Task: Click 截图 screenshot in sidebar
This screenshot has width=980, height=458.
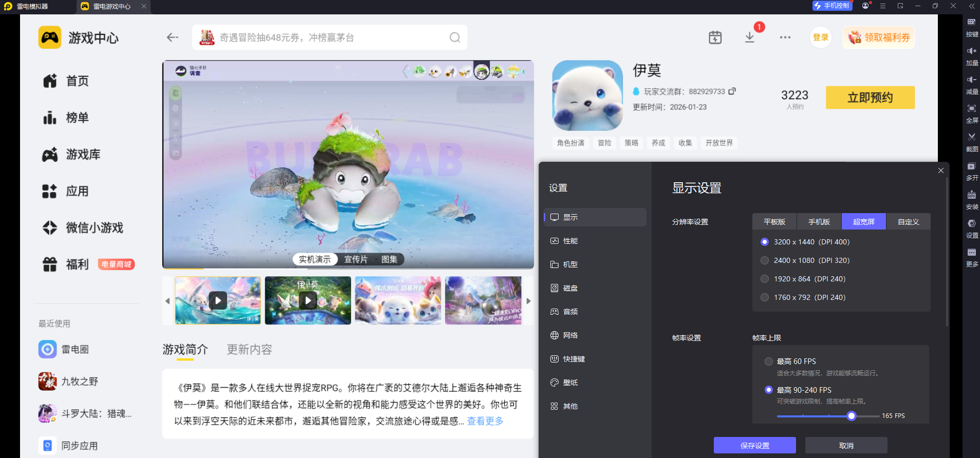Action: (972, 143)
